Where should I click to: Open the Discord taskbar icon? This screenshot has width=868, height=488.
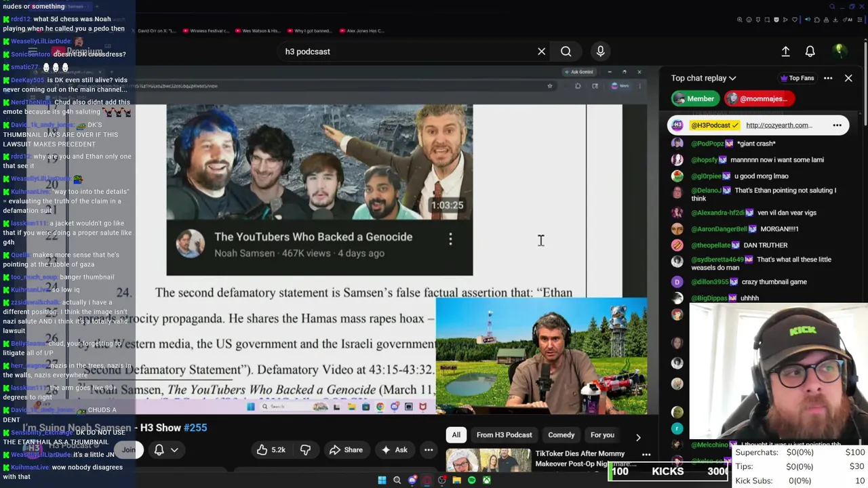point(412,481)
